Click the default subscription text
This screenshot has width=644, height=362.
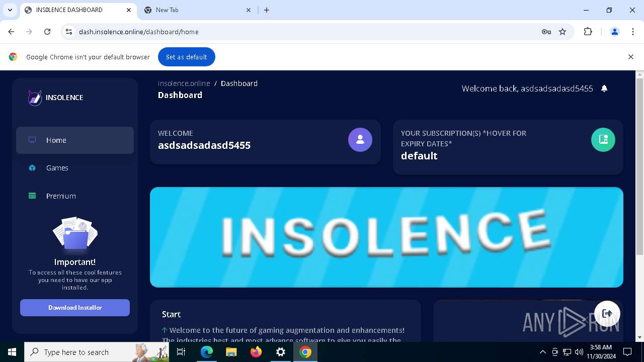pyautogui.click(x=419, y=156)
